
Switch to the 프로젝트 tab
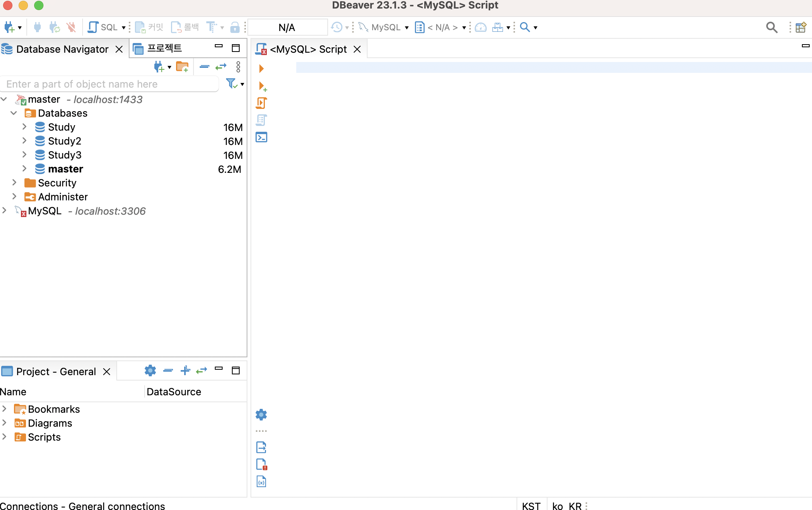[x=164, y=48]
